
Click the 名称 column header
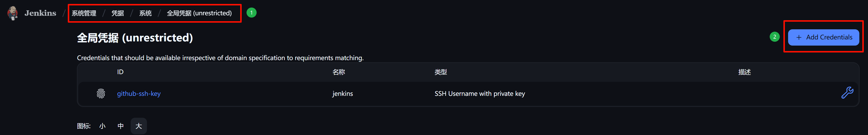[x=338, y=72]
